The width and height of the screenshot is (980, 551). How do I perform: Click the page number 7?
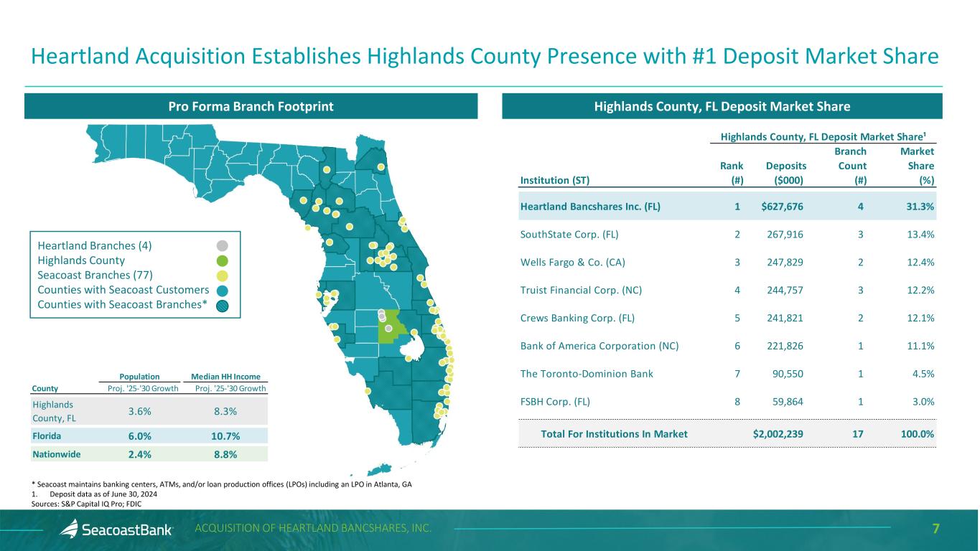[935, 529]
